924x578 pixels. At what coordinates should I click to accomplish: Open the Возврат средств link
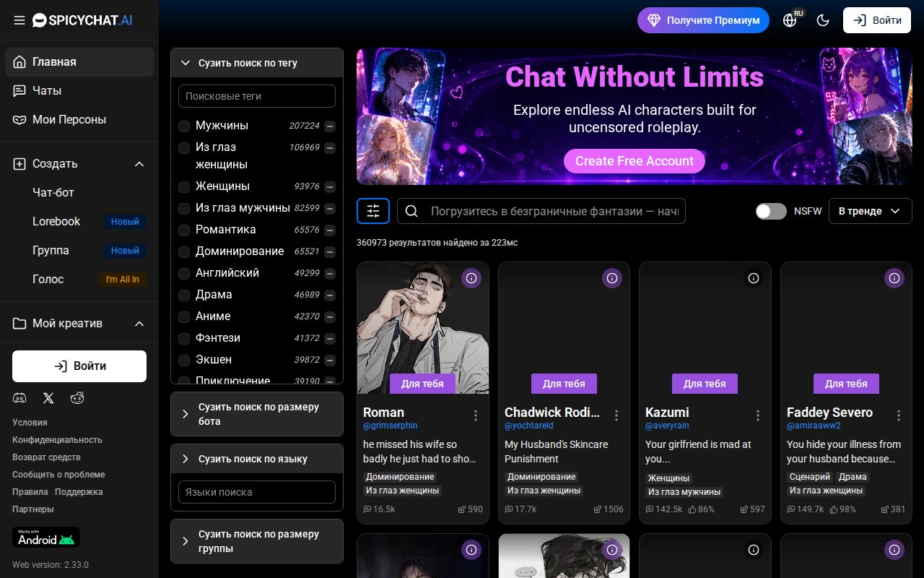click(x=46, y=457)
